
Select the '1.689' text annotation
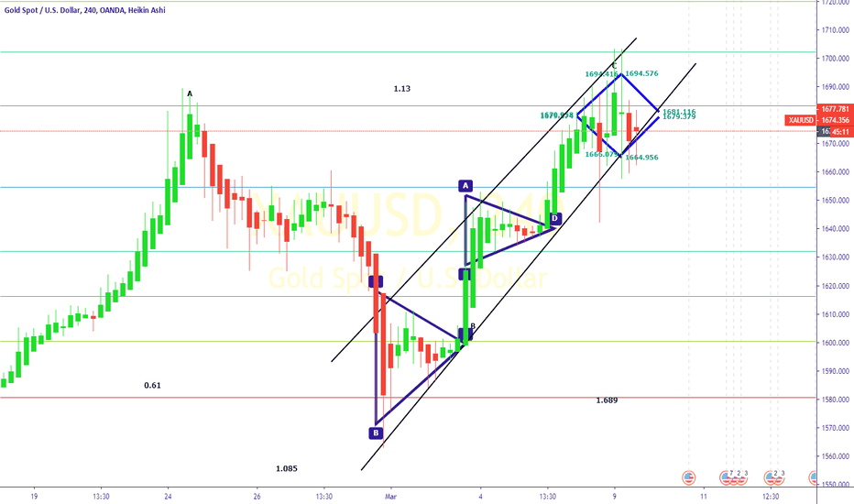click(x=607, y=400)
